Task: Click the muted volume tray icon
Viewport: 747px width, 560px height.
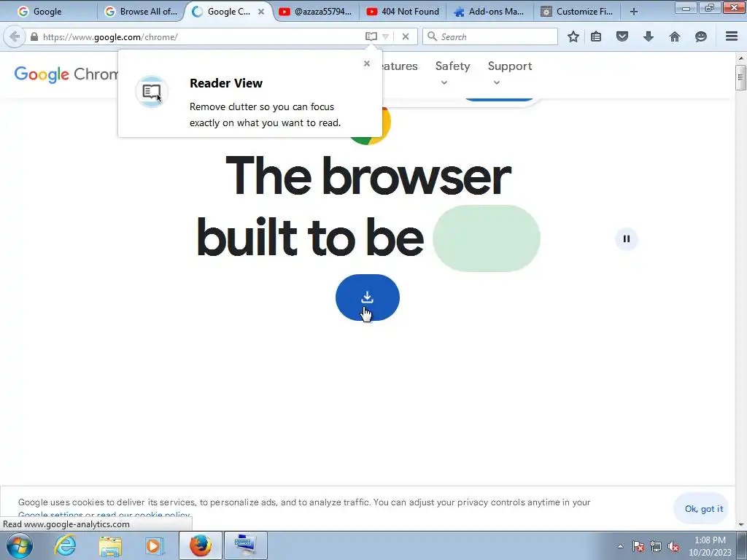Action: (673, 546)
